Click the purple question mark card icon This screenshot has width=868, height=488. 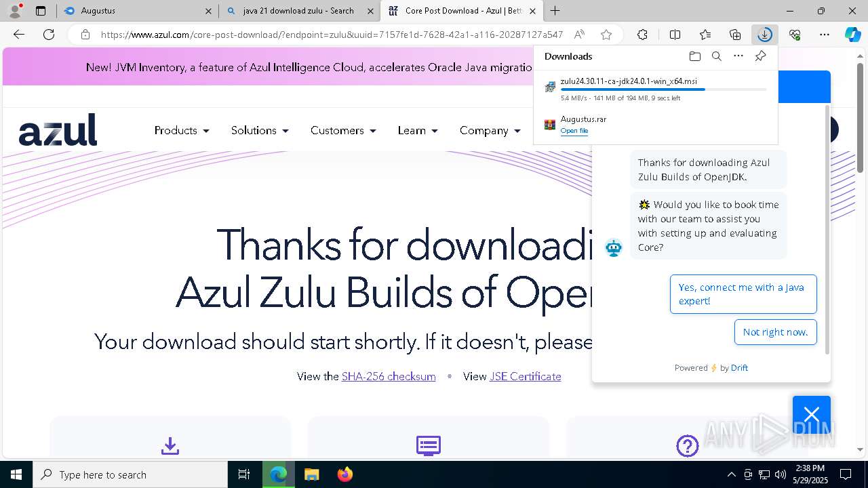687,445
